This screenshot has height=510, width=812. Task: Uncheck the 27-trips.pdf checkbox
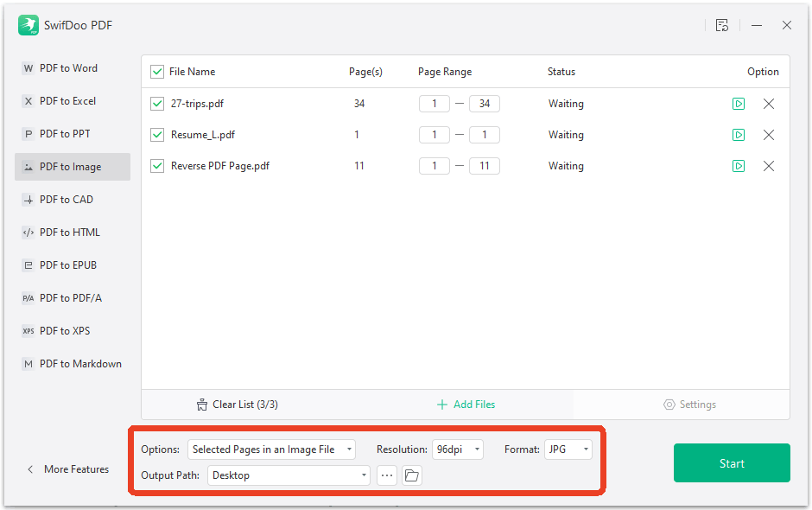157,104
